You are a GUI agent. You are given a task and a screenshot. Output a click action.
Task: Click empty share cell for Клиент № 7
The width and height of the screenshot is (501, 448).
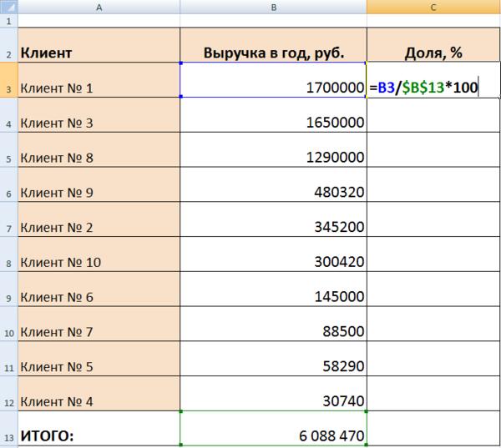pos(433,324)
